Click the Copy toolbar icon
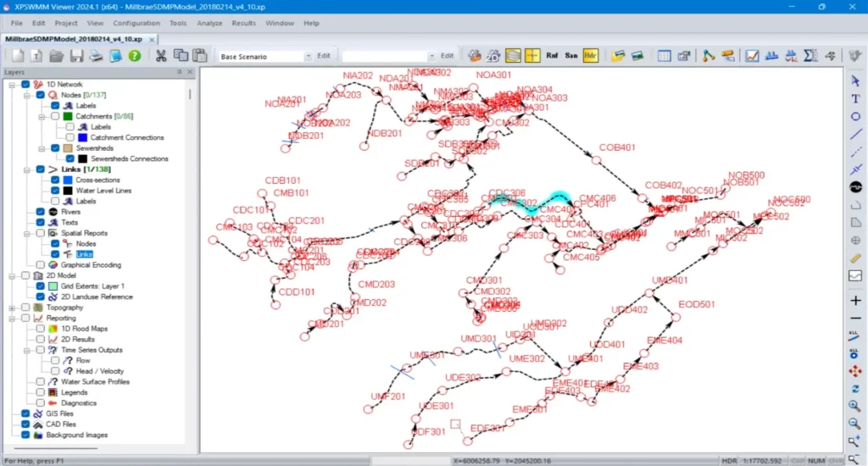The image size is (868, 466). point(181,55)
